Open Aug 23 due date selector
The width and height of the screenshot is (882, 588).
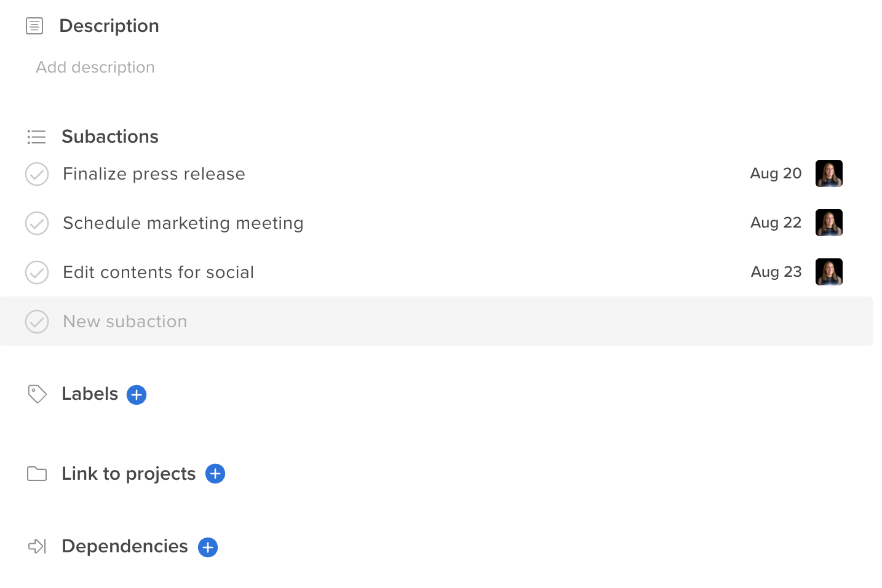[x=776, y=272]
